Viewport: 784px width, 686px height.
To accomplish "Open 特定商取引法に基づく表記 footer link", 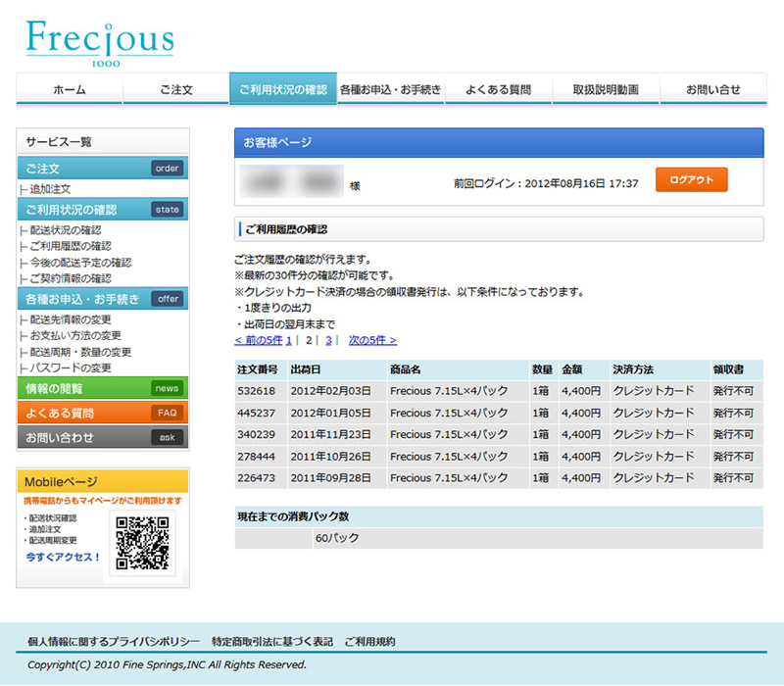I will pyautogui.click(x=272, y=642).
